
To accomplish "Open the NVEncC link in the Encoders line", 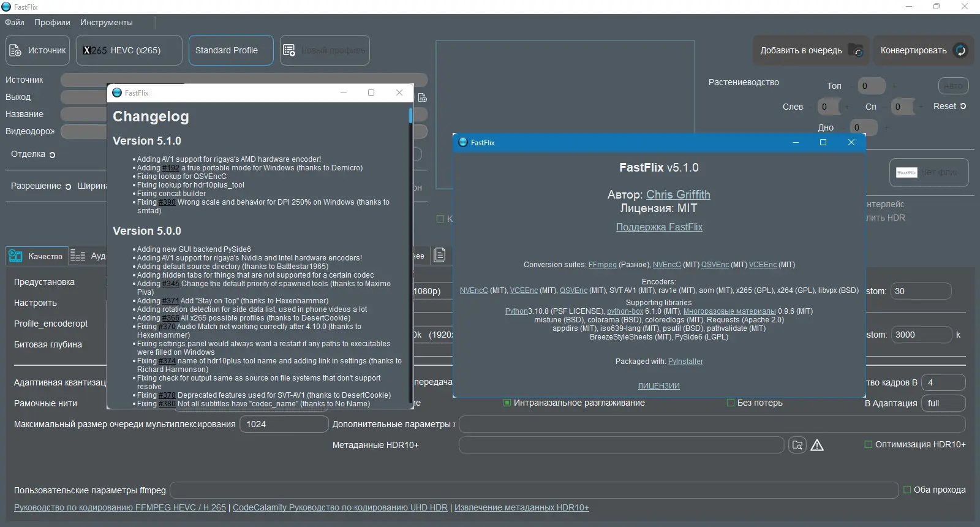I will pos(474,290).
